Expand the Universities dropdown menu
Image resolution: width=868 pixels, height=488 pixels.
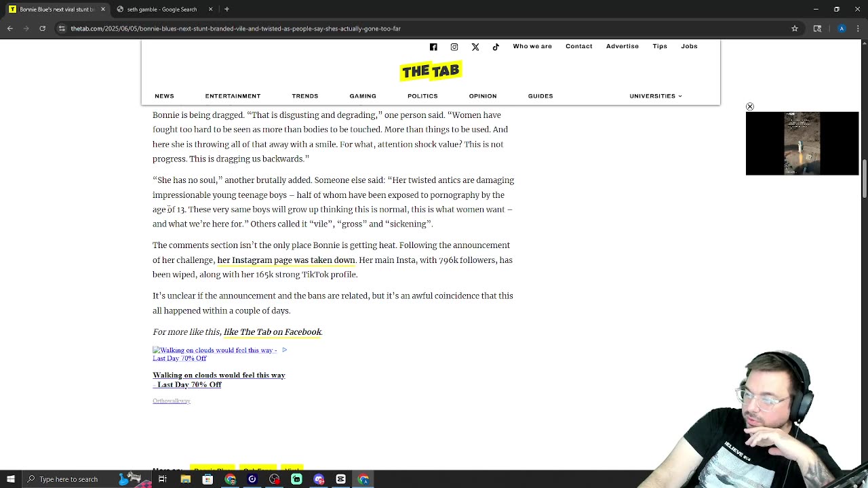point(656,96)
